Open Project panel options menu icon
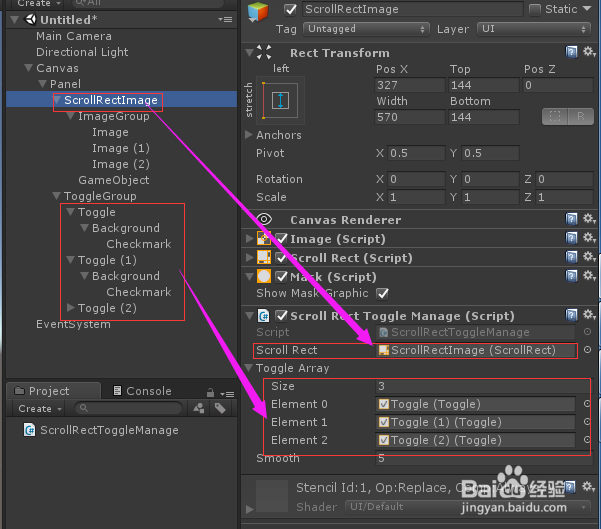 227,394
